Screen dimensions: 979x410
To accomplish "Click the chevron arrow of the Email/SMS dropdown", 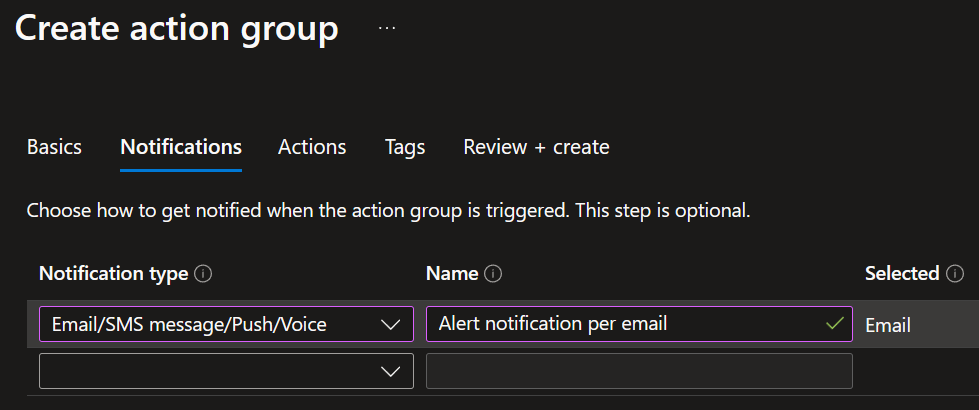I will click(391, 324).
